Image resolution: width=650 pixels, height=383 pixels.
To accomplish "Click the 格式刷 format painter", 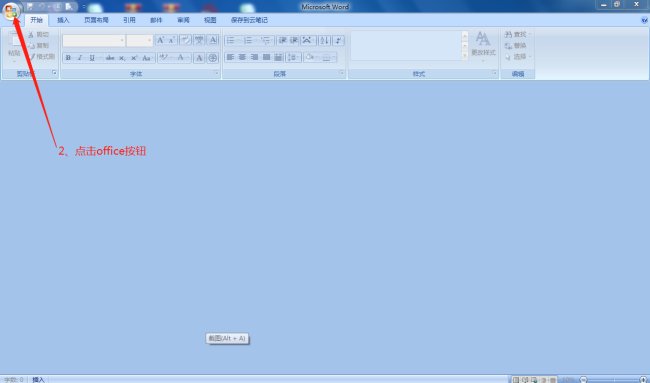I will tap(42, 56).
